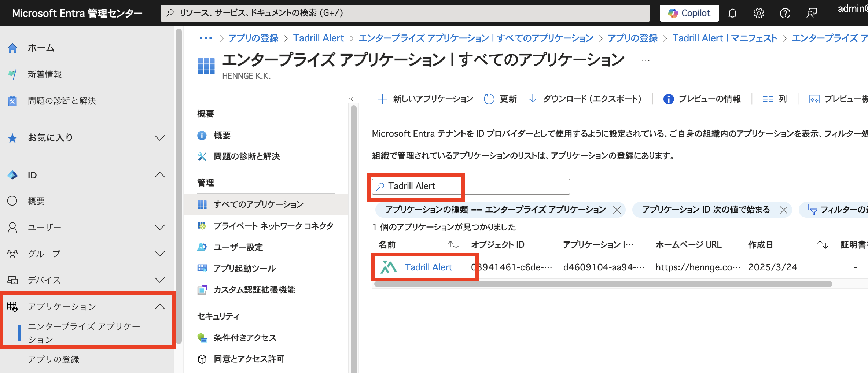Viewport: 868px width, 373px height.
Task: Open portal settings gear icon
Action: pos(758,14)
